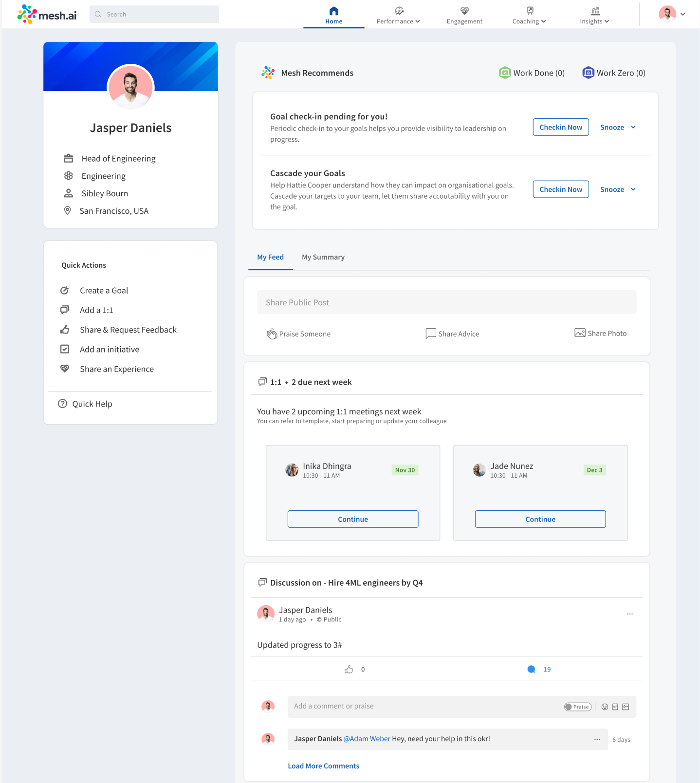700x783 pixels.
Task: Click Jade Nunez's avatar
Action: pyautogui.click(x=479, y=470)
